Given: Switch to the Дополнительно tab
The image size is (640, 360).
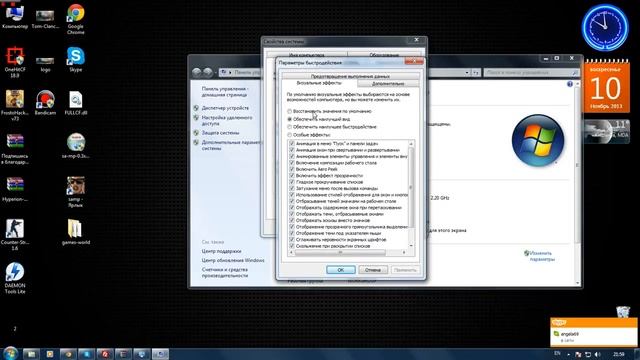Looking at the screenshot, I should [x=388, y=84].
